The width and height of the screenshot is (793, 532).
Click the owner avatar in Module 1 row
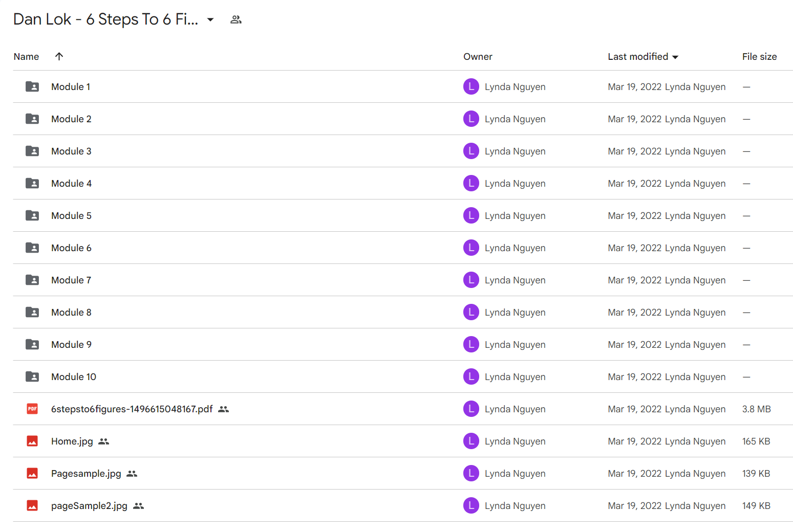(471, 86)
